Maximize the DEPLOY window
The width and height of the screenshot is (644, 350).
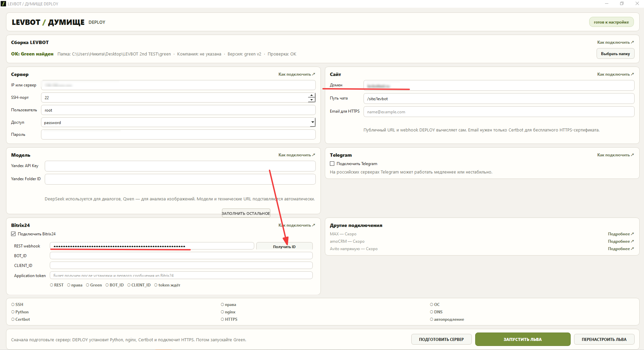click(x=622, y=4)
